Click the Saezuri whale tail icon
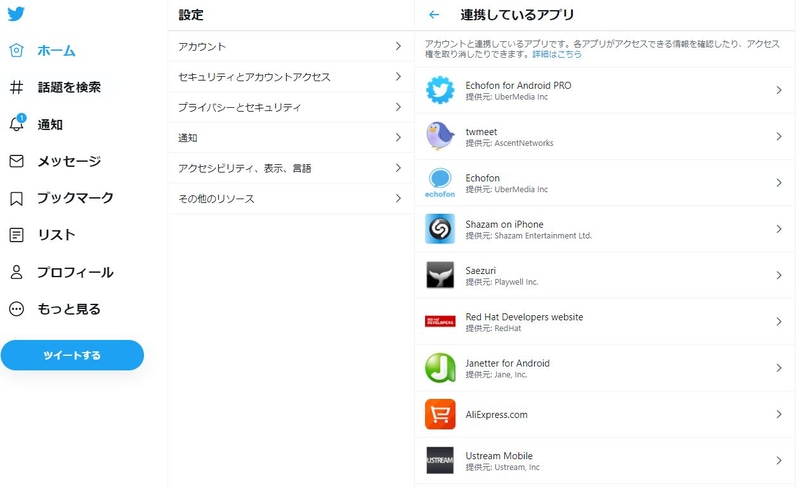 click(x=440, y=275)
